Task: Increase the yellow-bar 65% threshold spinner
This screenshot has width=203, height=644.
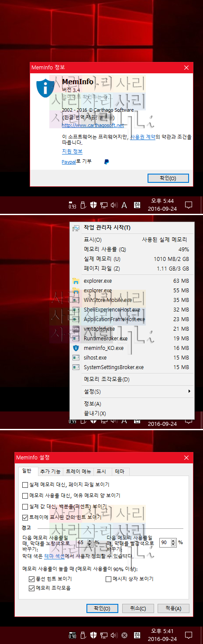Action: [90, 540]
